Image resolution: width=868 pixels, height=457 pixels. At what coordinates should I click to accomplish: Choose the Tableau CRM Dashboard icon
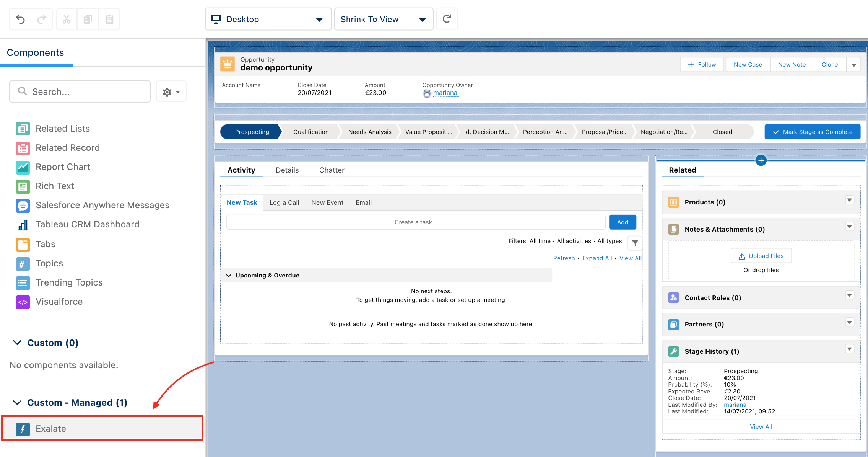pos(23,225)
